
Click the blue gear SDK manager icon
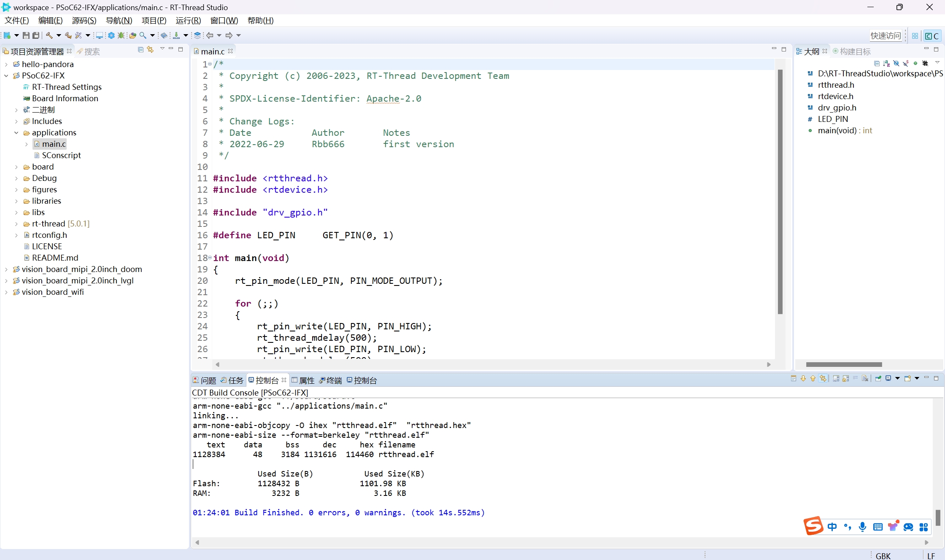111,35
